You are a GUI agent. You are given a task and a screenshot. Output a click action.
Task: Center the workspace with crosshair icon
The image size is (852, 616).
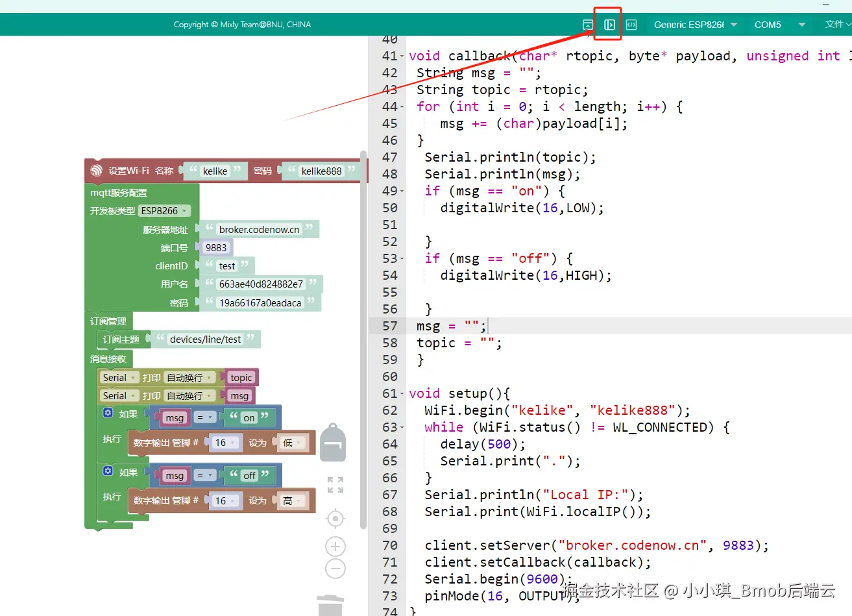tap(335, 519)
